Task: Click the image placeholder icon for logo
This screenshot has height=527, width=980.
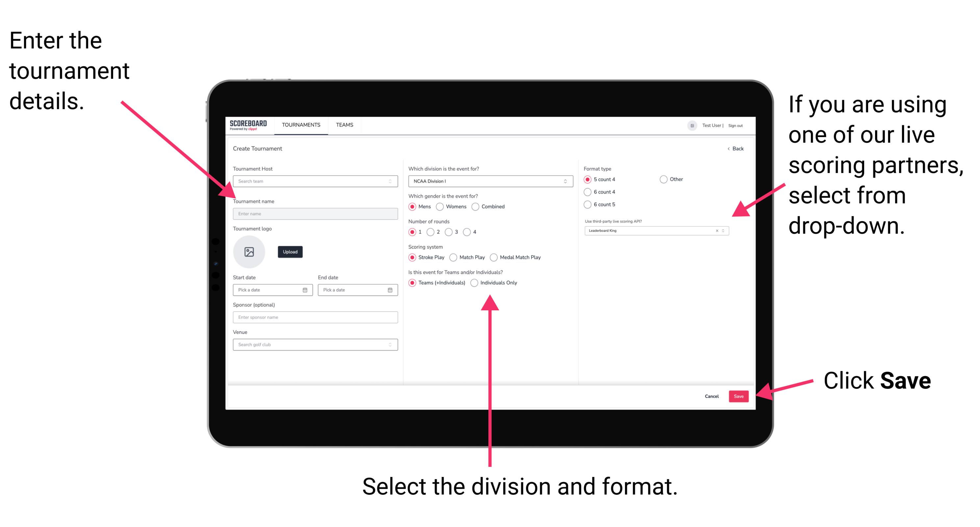Action: [x=250, y=252]
